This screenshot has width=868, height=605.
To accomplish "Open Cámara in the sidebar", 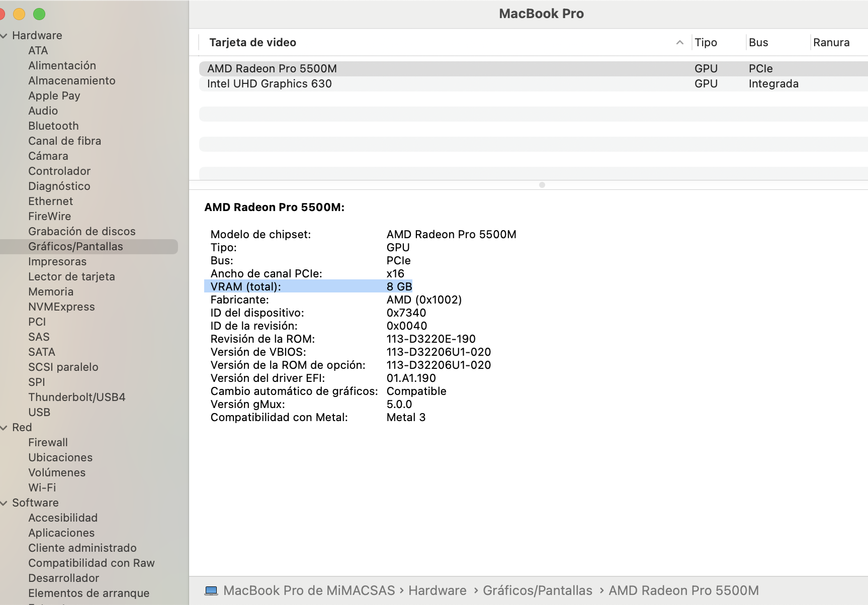I will click(48, 156).
